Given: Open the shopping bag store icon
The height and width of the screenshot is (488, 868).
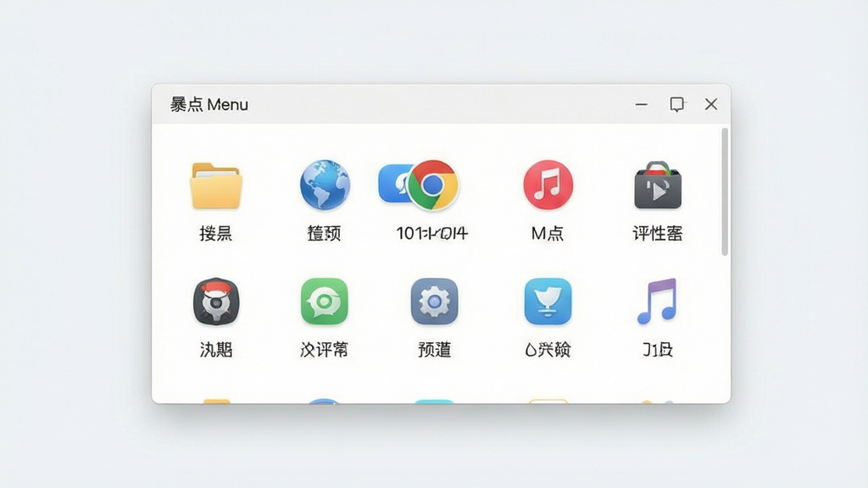Looking at the screenshot, I should [x=658, y=186].
